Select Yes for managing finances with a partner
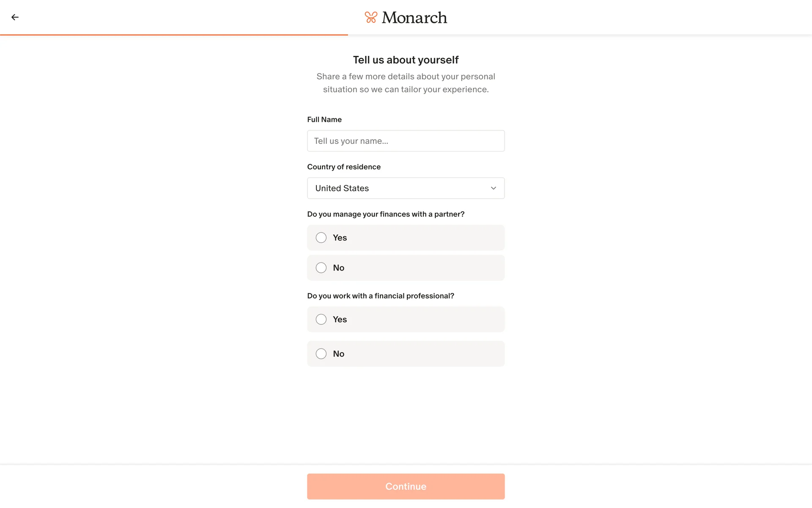The height and width of the screenshot is (508, 812). coord(321,238)
